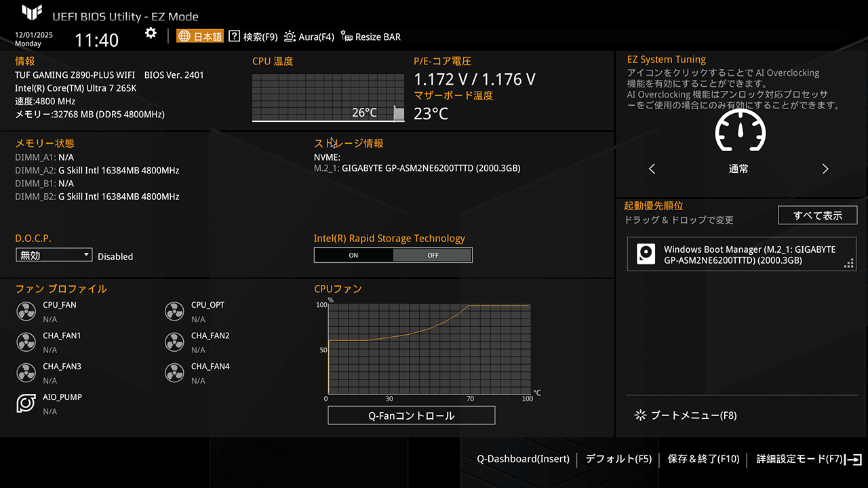Click the EZ System Tuning gauge icon

(740, 131)
